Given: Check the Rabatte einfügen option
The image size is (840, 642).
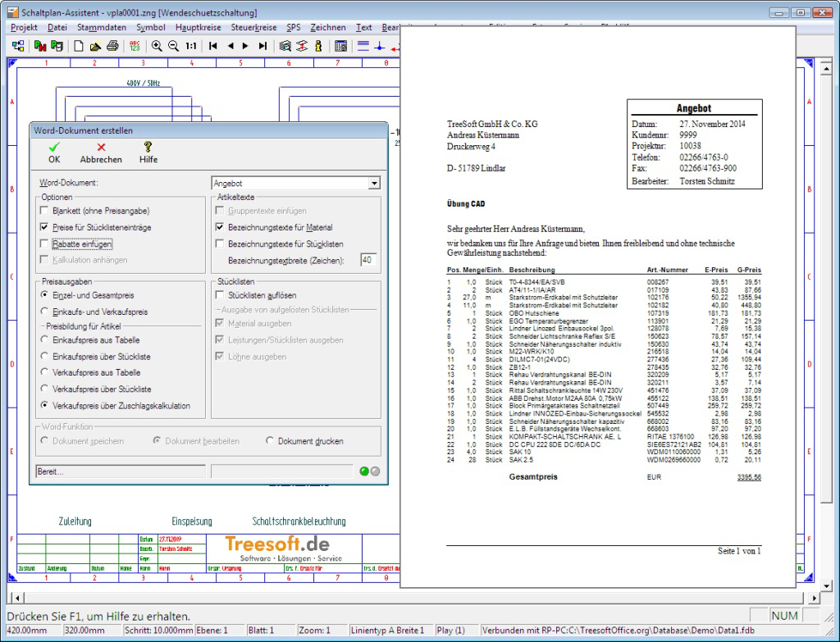Looking at the screenshot, I should point(45,244).
